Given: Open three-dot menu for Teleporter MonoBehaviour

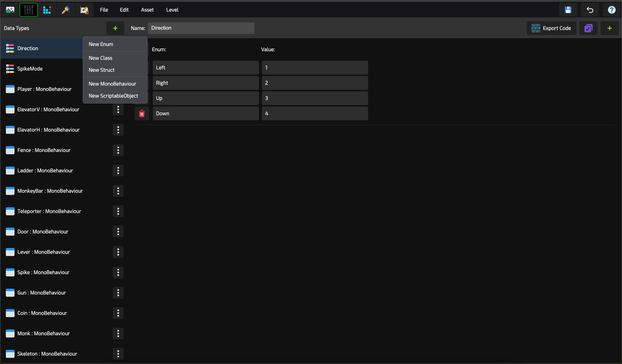Looking at the screenshot, I should (x=118, y=211).
